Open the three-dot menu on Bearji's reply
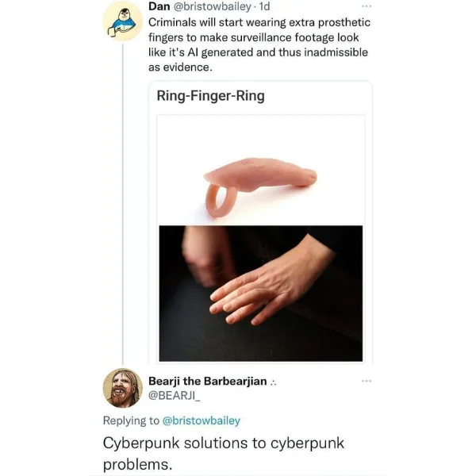 (x=367, y=381)
